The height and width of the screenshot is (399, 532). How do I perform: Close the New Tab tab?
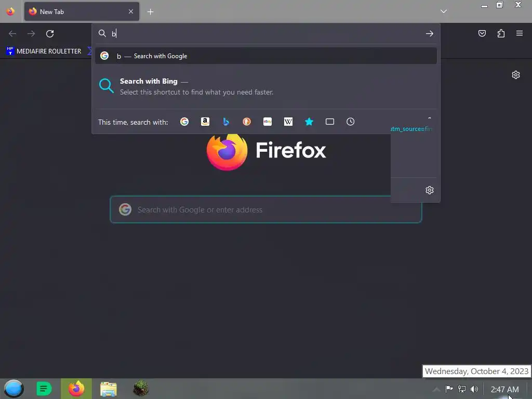point(131,11)
